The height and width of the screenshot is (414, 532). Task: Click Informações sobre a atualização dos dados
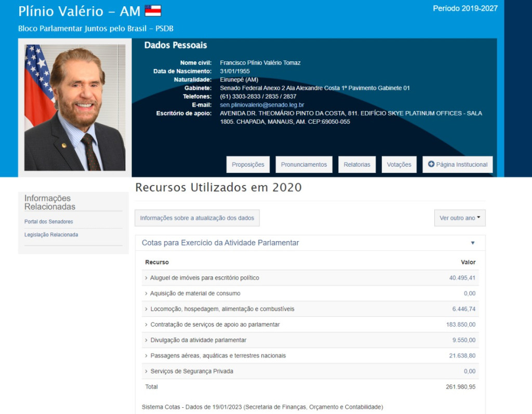tap(197, 218)
